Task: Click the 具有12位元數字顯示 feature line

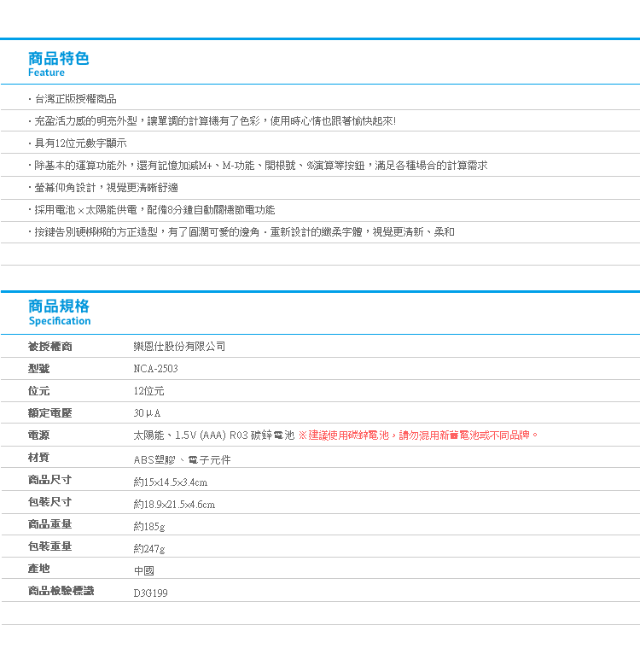Action: click(x=81, y=143)
